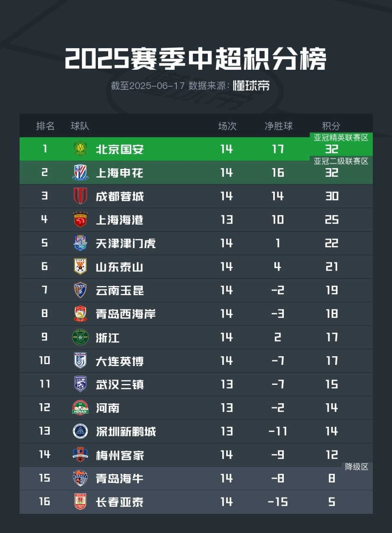The width and height of the screenshot is (392, 533).
Task: Click the 懂球帝 data source link
Action: click(251, 86)
